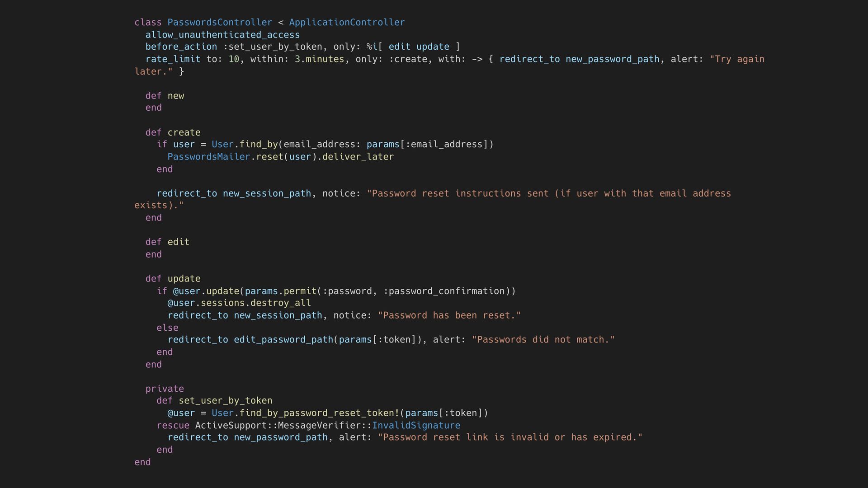The height and width of the screenshot is (488, 868).
Task: Click :password_confirmation in params.permit
Action: pos(444,291)
